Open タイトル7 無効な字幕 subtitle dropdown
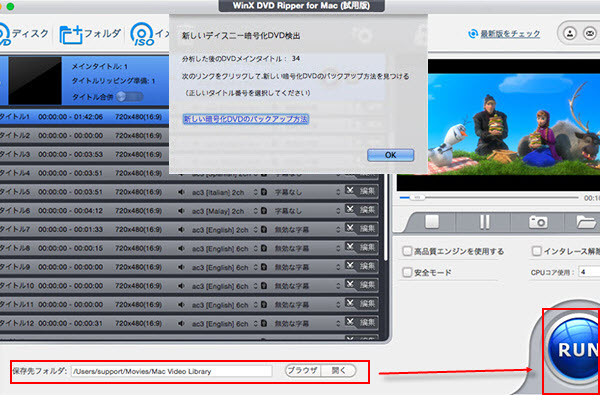Image resolution: width=600 pixels, height=395 pixels. click(x=307, y=230)
